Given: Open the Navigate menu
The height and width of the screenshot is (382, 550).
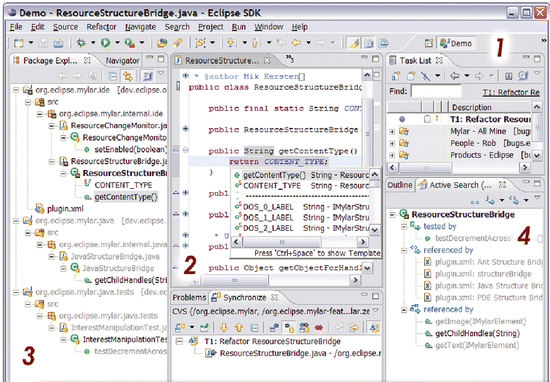Looking at the screenshot, I should (x=140, y=27).
